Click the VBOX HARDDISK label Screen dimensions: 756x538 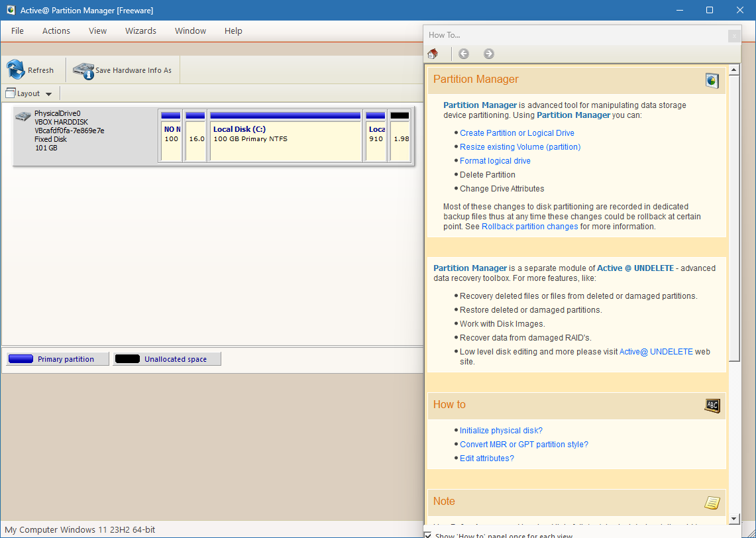pyautogui.click(x=61, y=122)
